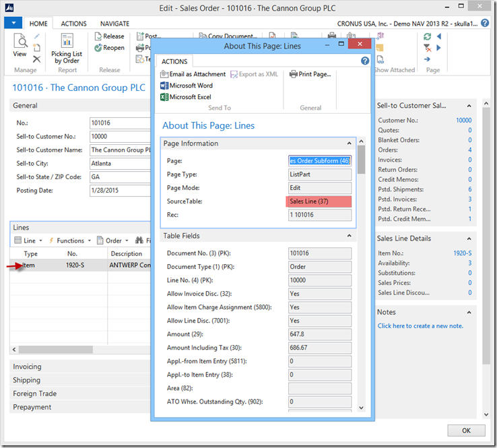The height and width of the screenshot is (448, 497).
Task: Collapse the Notes factbox
Action: [x=469, y=313]
